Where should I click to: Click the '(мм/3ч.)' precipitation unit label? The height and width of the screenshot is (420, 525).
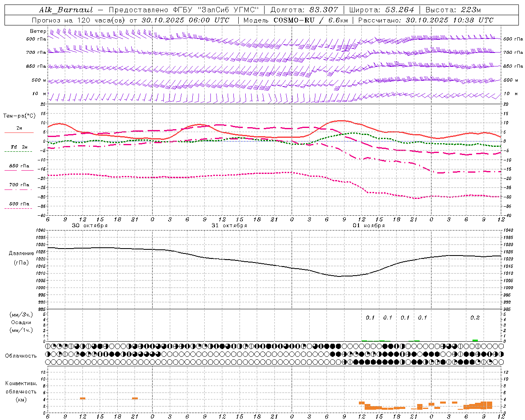coord(21,315)
